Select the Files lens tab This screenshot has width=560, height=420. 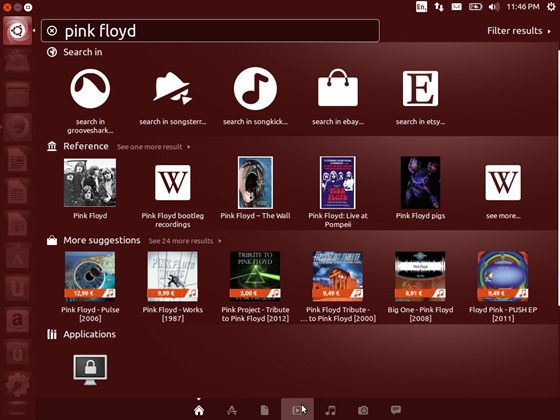(x=265, y=410)
